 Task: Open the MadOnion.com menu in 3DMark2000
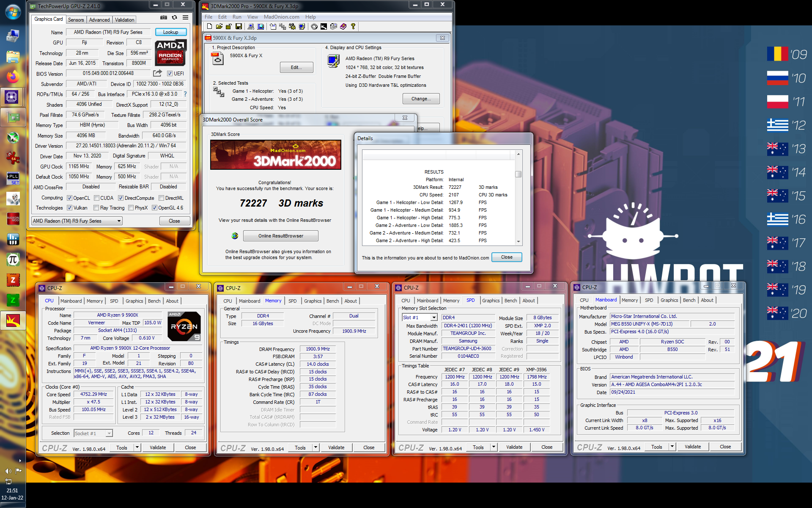(x=282, y=17)
